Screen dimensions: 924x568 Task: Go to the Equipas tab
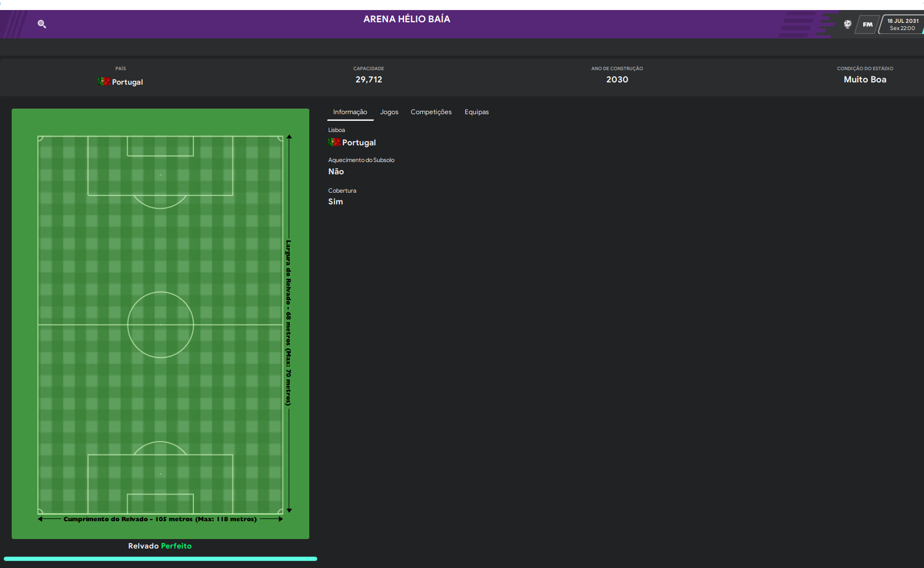[476, 112]
